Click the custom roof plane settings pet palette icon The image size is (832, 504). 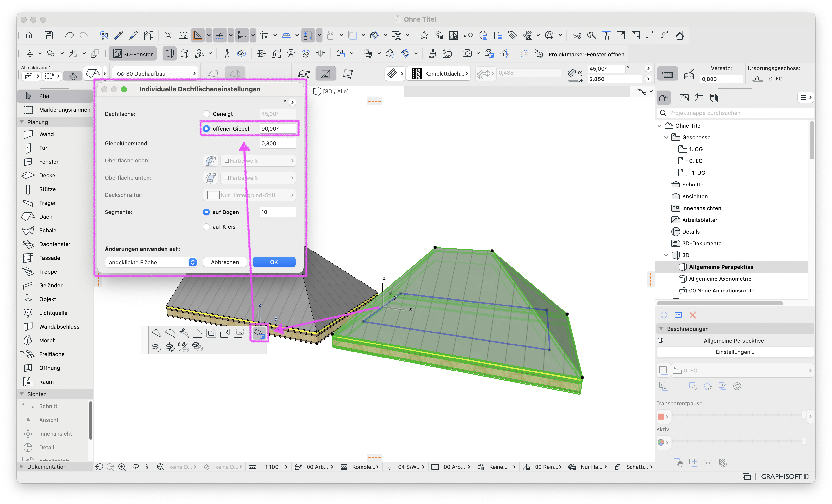tap(259, 333)
